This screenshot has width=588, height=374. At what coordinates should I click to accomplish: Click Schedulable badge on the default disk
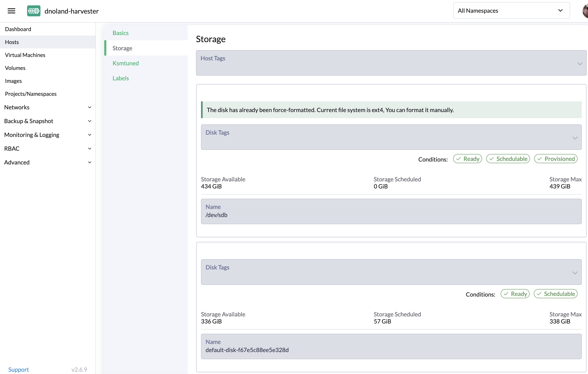(555, 294)
